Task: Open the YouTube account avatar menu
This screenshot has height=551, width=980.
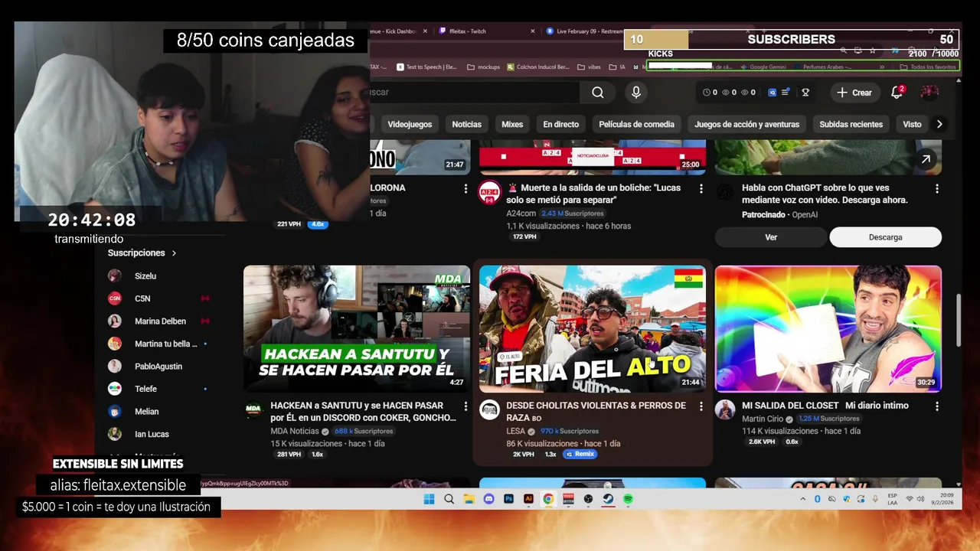Action: coord(929,93)
